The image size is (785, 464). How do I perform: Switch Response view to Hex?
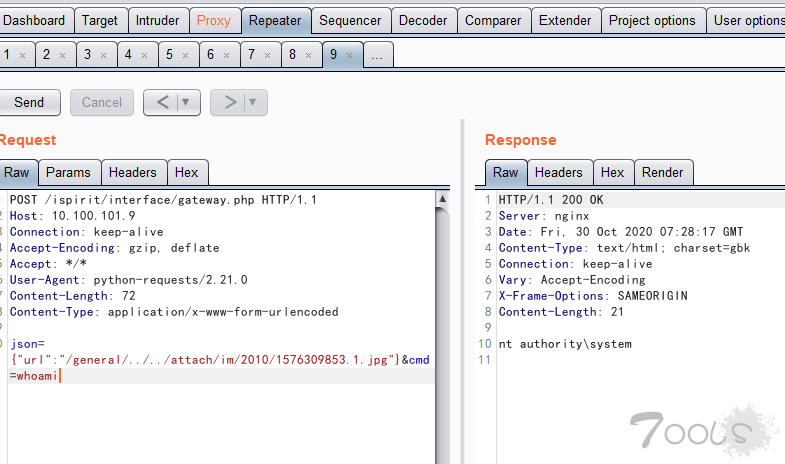(613, 173)
